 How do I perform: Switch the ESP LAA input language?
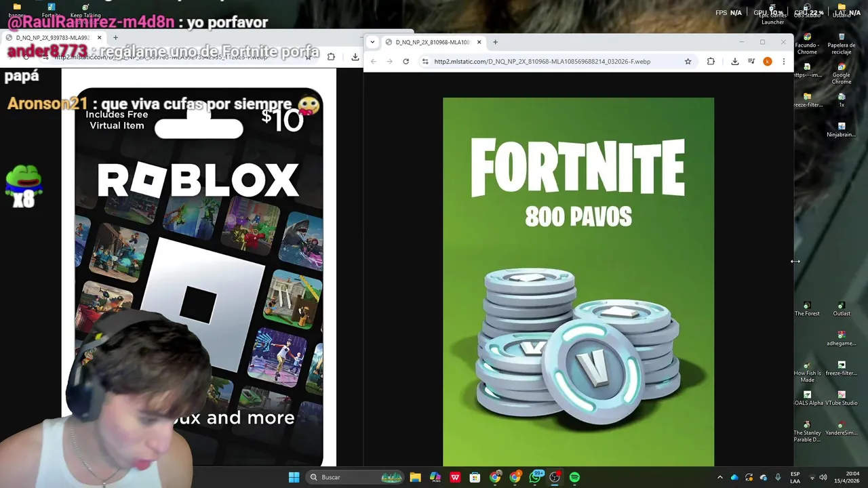pos(795,477)
